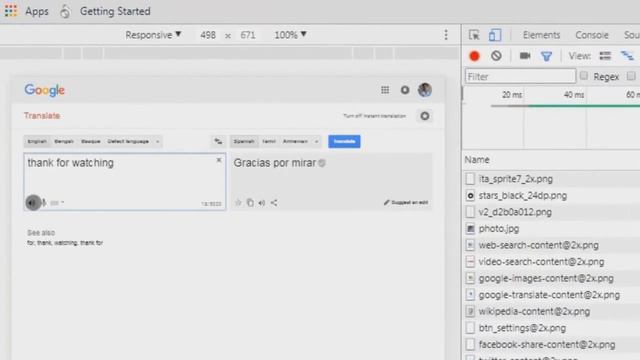Screen dimensions: 640x360
Task: Click Suggest an edit link
Action: tap(406, 202)
